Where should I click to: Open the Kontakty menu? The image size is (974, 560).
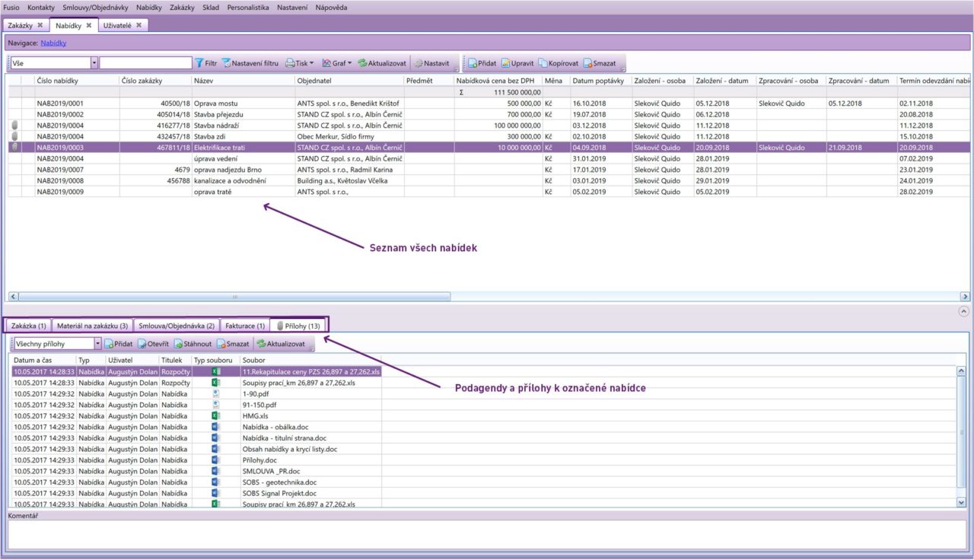(x=41, y=7)
